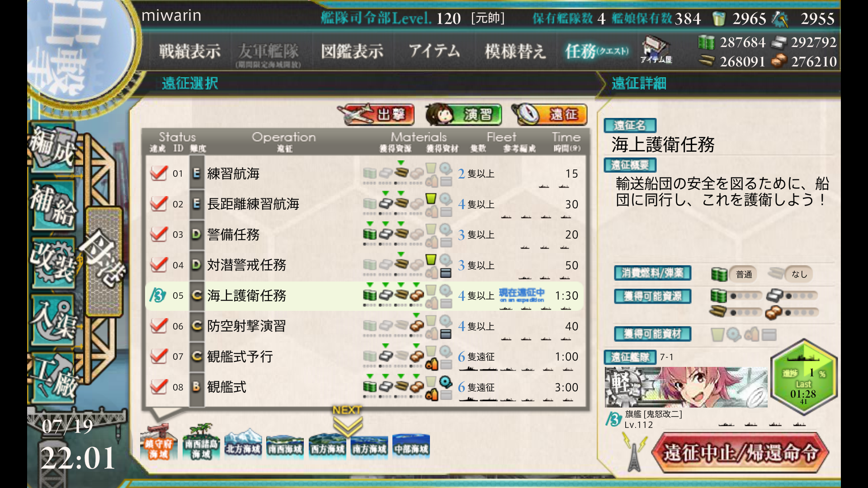Image resolution: width=868 pixels, height=488 pixels.
Task: Return to 母港 home port
Action: 104,261
